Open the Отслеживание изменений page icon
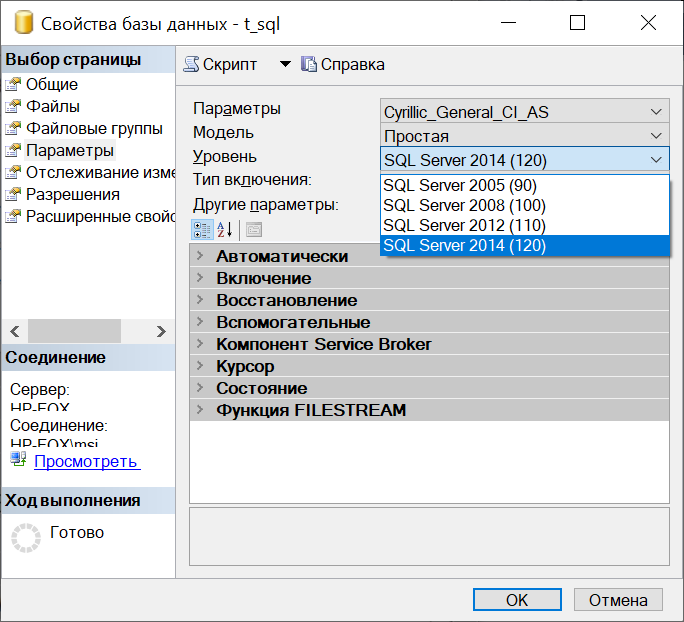 pyautogui.click(x=13, y=172)
